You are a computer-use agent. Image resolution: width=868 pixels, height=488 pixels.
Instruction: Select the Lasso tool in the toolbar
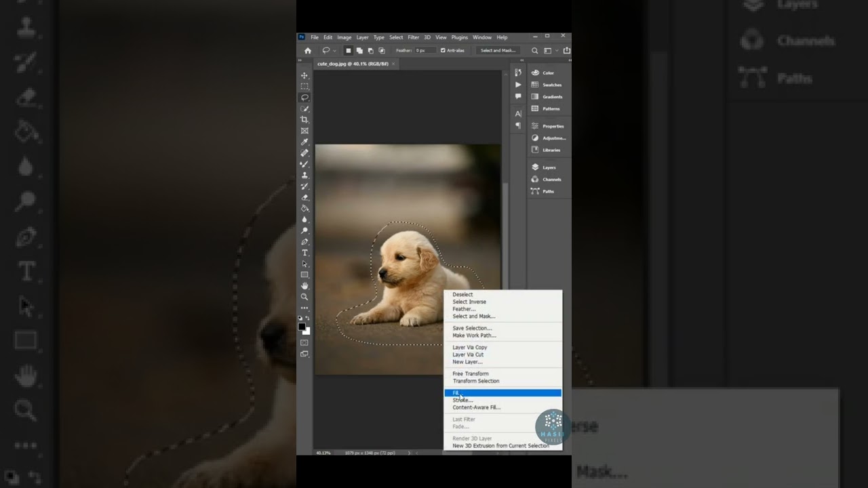(304, 98)
